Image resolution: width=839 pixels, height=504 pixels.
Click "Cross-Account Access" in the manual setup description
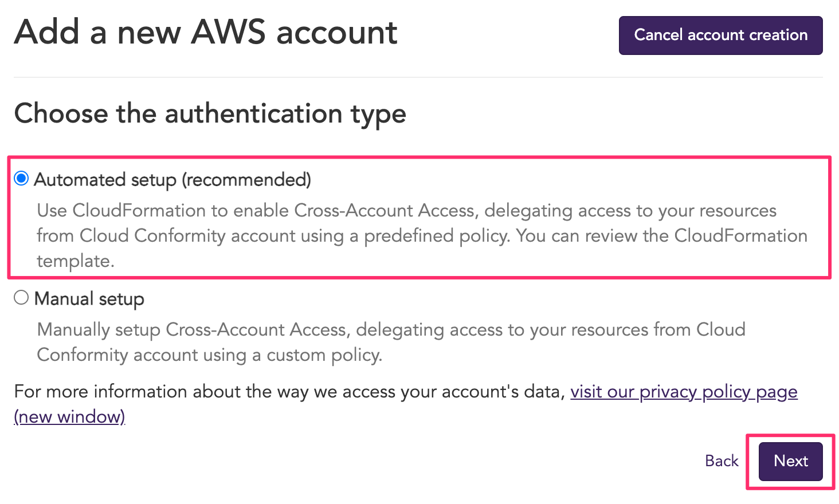coord(256,330)
